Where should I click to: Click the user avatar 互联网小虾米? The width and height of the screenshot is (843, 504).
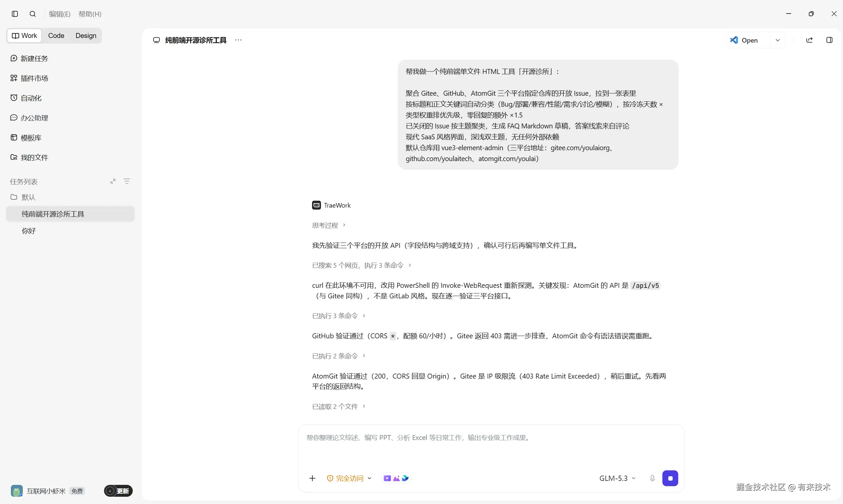point(17,491)
